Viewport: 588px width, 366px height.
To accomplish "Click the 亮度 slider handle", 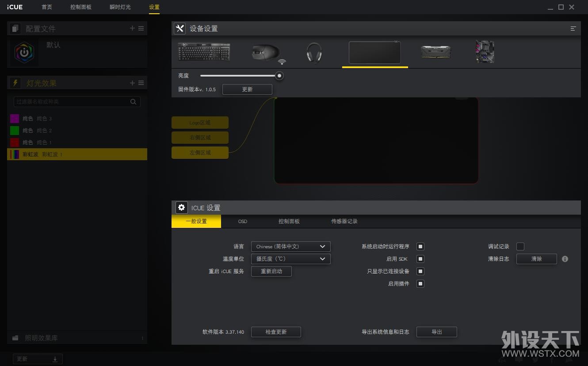I will pos(279,76).
